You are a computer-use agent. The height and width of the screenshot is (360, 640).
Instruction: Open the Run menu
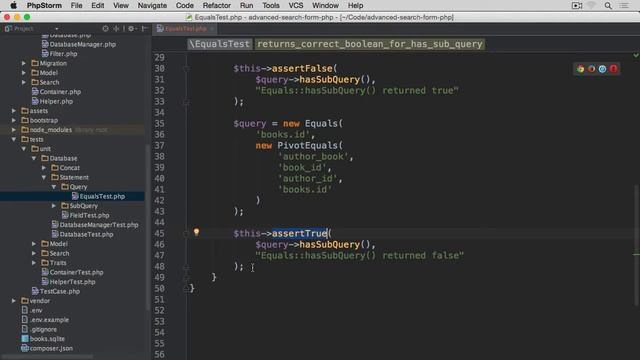(247, 6)
